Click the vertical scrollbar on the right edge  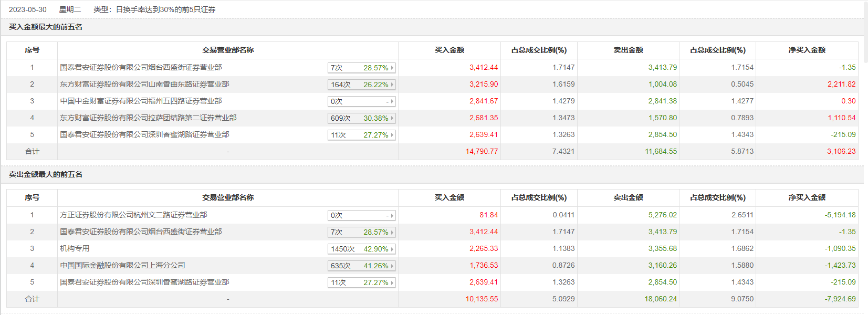click(x=865, y=31)
